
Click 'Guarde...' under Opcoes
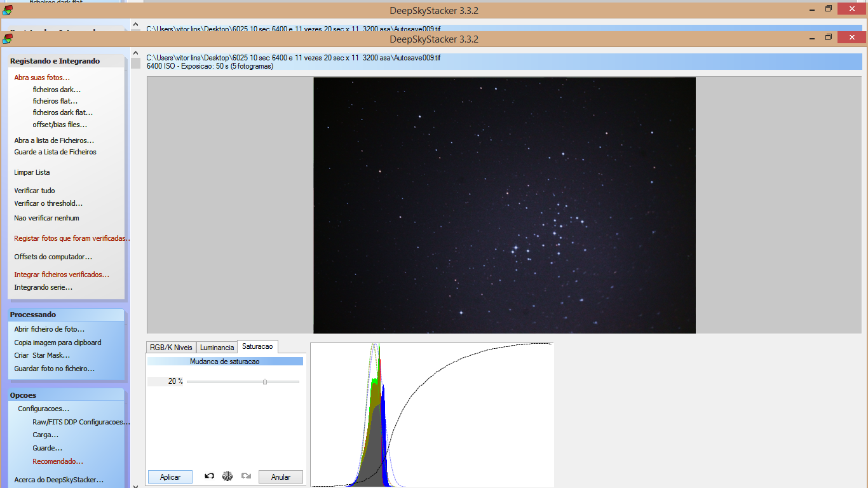(x=47, y=448)
